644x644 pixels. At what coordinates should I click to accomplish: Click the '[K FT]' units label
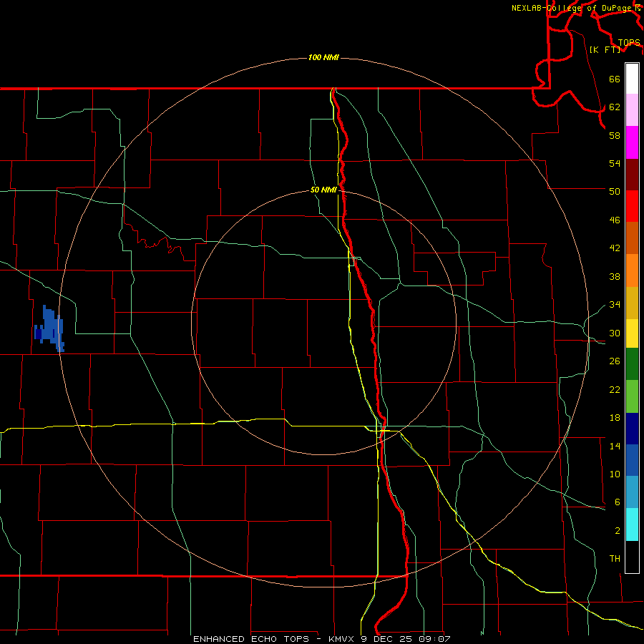click(605, 49)
